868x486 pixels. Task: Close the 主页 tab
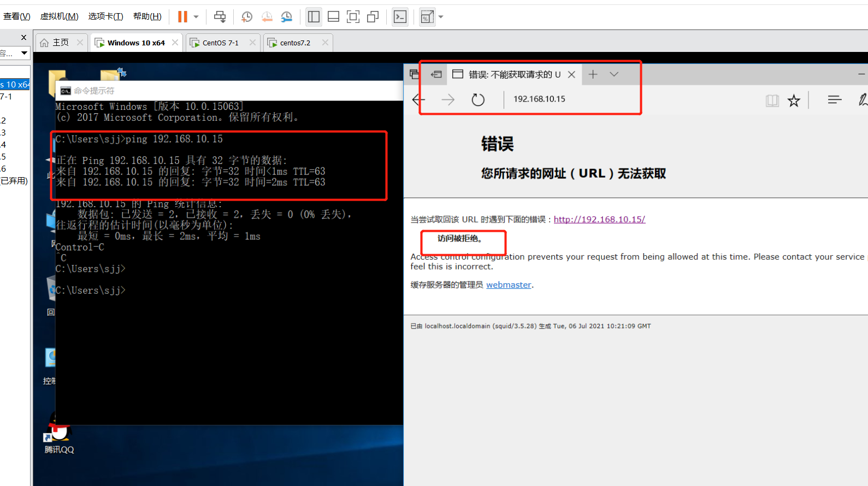(80, 43)
